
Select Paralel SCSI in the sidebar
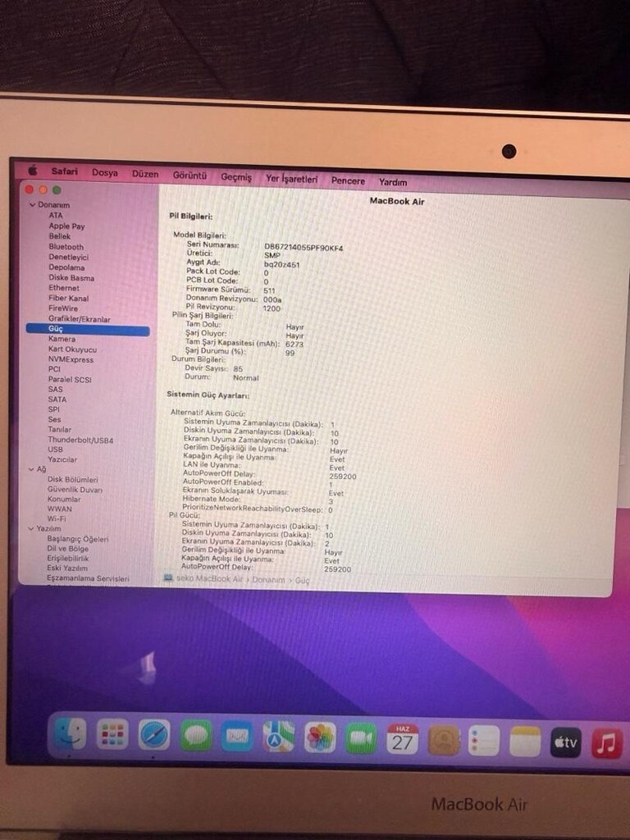(x=70, y=379)
